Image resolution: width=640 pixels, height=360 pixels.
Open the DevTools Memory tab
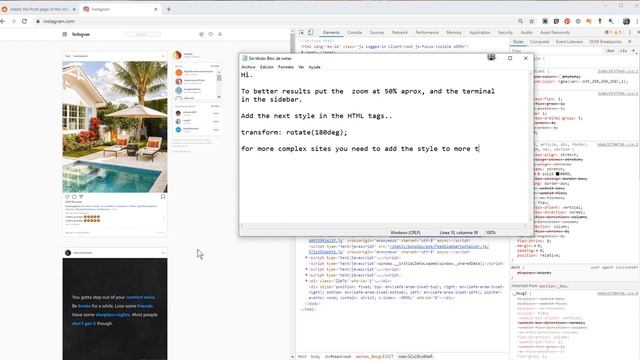453,32
